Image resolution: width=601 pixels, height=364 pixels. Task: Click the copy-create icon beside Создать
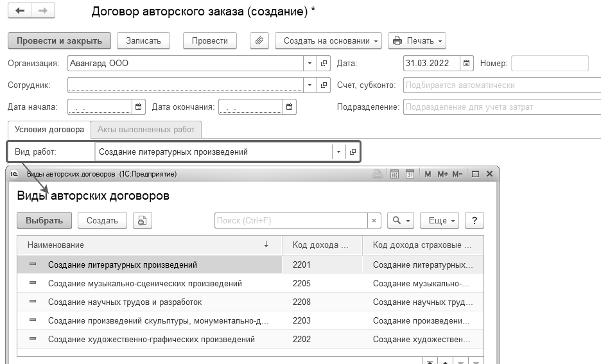click(142, 220)
